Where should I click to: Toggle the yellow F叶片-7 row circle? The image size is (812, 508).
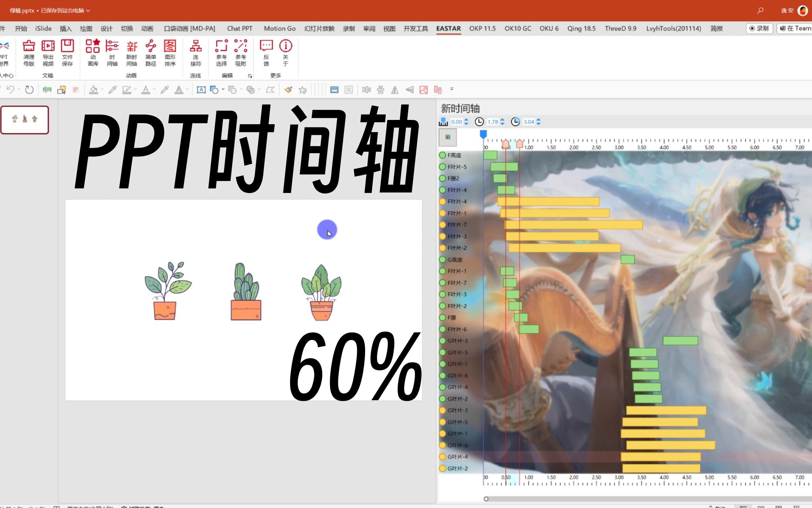click(442, 225)
